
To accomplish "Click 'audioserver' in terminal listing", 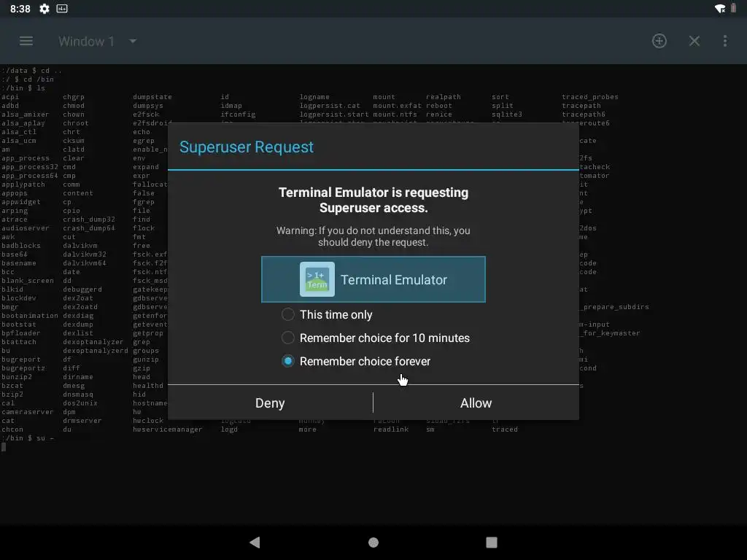I will pyautogui.click(x=25, y=228).
